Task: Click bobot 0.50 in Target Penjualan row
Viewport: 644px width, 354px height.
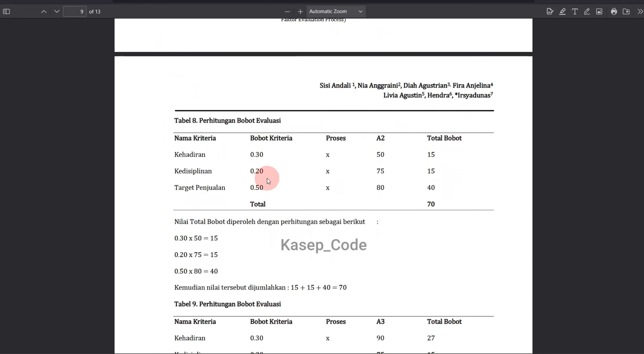Action: point(257,188)
